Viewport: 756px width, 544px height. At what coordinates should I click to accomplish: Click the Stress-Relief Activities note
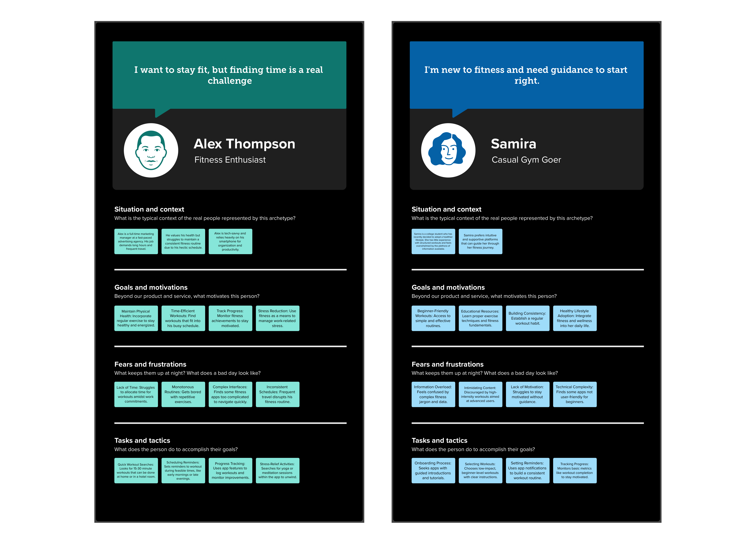pos(277,470)
